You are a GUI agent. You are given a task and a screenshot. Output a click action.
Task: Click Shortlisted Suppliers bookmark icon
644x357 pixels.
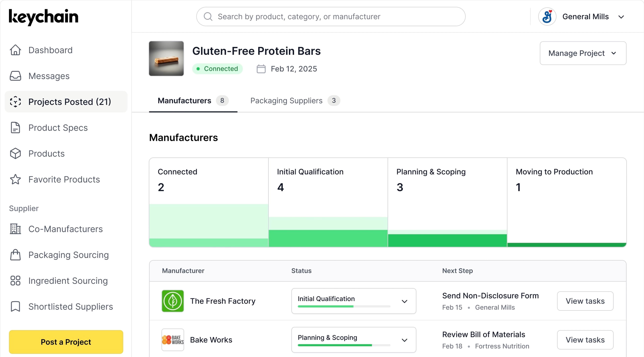(x=15, y=306)
